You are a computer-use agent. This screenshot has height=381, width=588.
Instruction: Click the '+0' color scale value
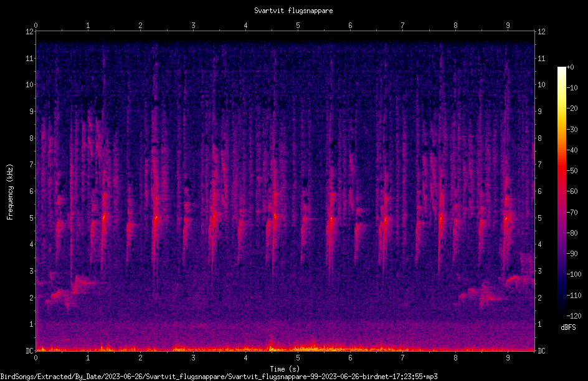coord(571,67)
